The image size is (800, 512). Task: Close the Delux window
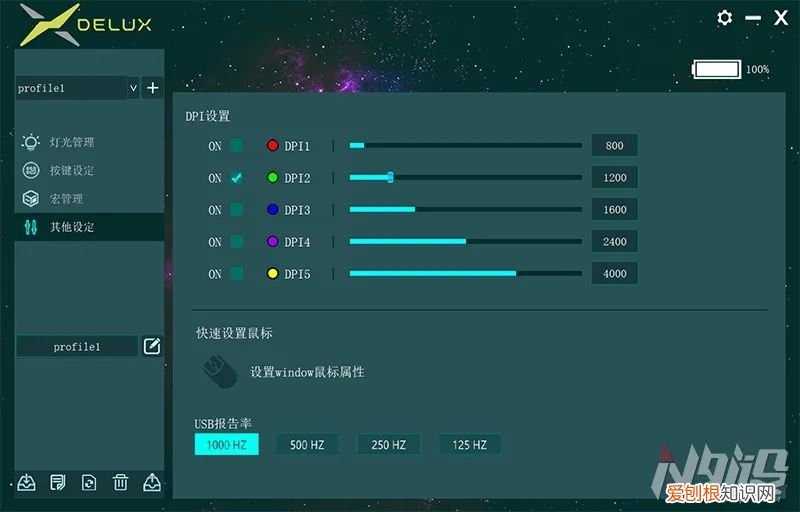(x=781, y=18)
